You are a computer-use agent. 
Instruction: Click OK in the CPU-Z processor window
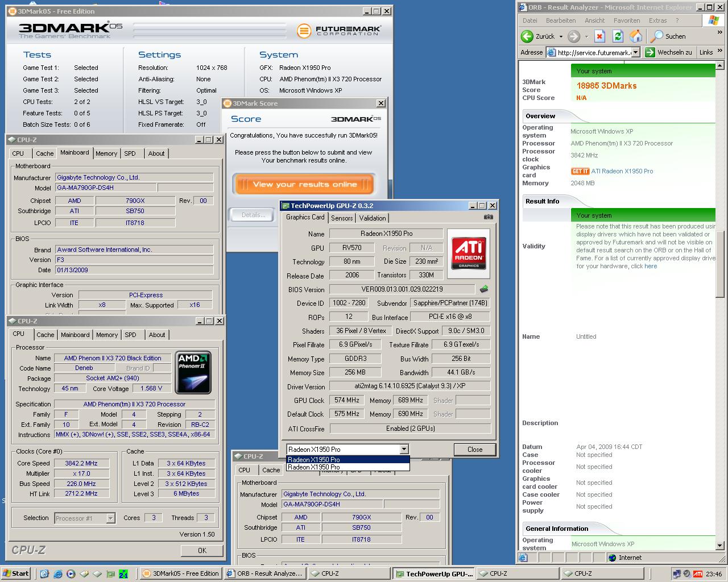point(202,550)
